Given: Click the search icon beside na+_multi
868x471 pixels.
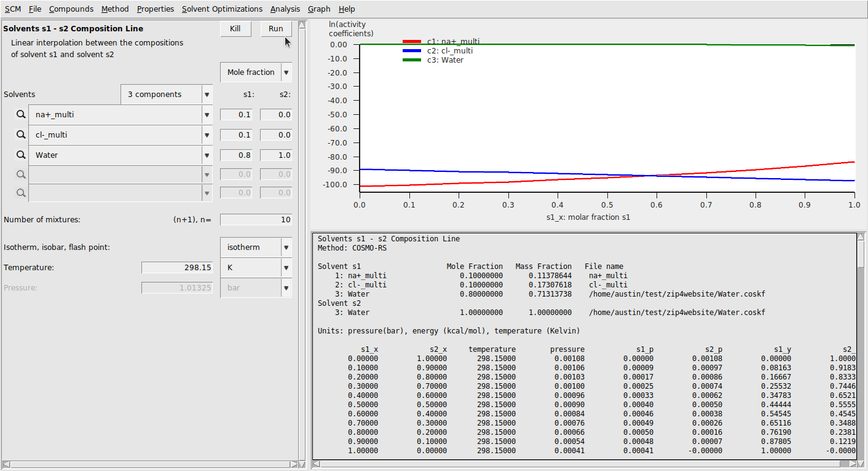Looking at the screenshot, I should tap(21, 115).
